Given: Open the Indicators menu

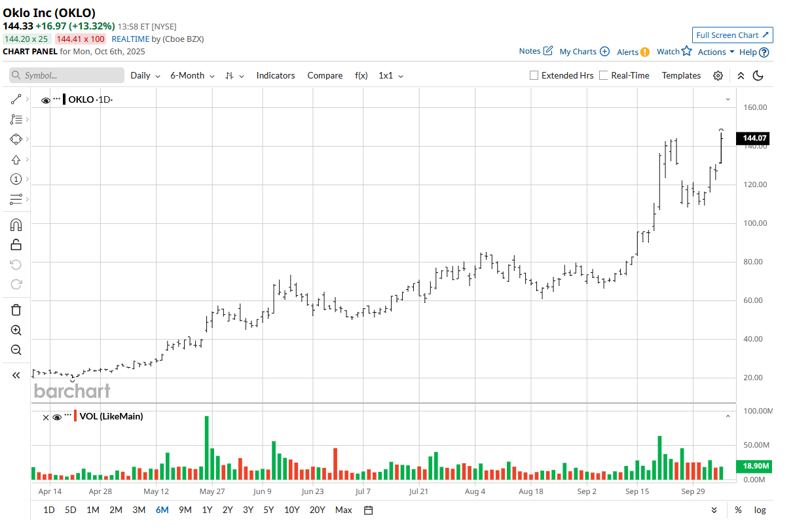Looking at the screenshot, I should [276, 76].
